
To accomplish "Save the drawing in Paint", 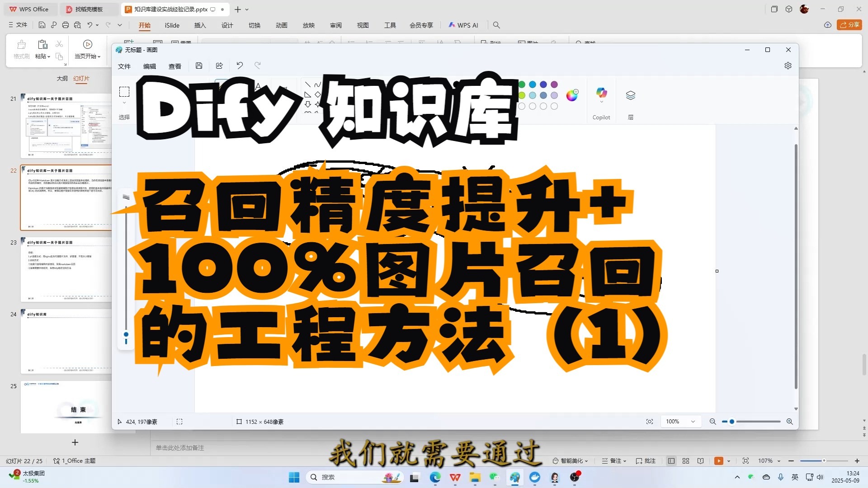I will click(x=199, y=66).
